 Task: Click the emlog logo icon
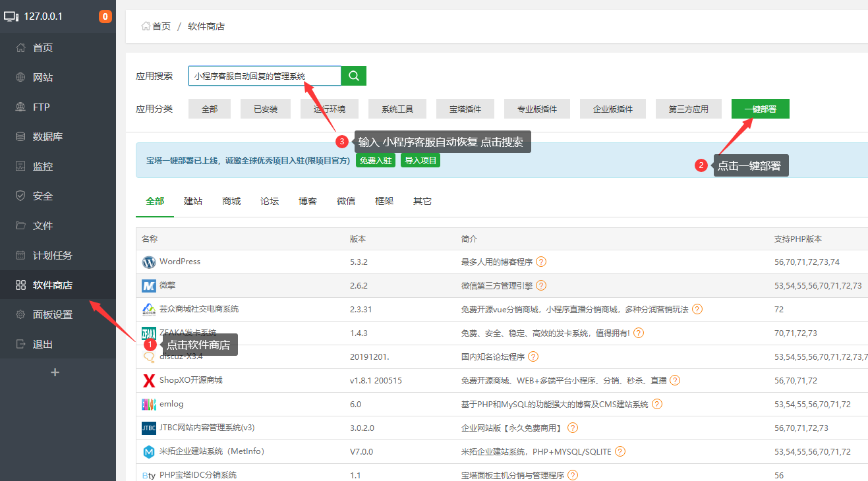pyautogui.click(x=149, y=405)
